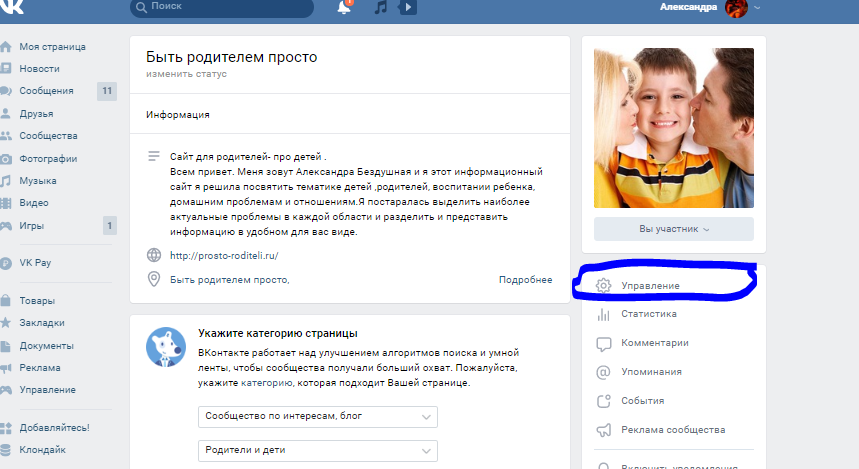
Task: Open the Родители и дети dropdown
Action: pos(318,450)
